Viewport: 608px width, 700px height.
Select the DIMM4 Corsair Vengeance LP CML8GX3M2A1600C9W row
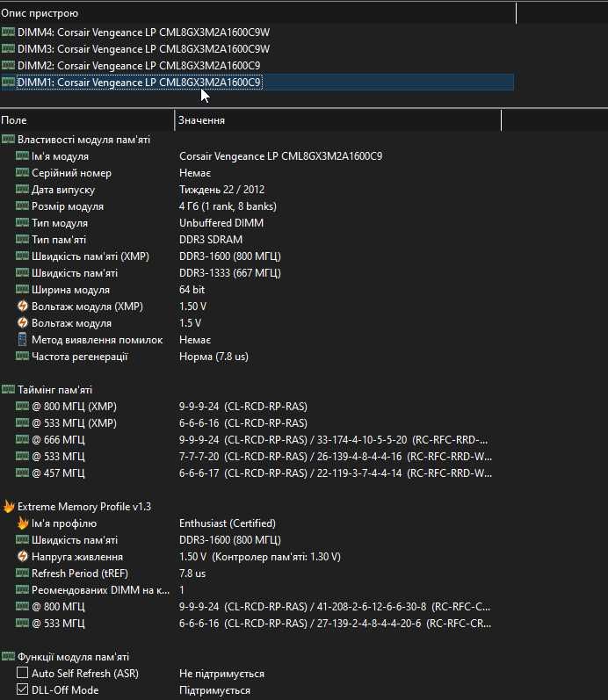point(257,32)
